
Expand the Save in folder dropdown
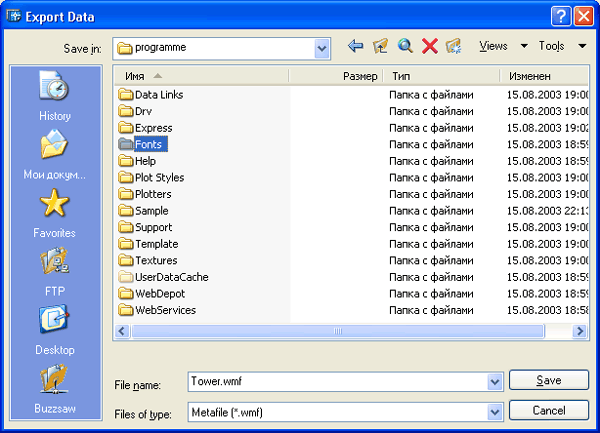click(x=322, y=47)
